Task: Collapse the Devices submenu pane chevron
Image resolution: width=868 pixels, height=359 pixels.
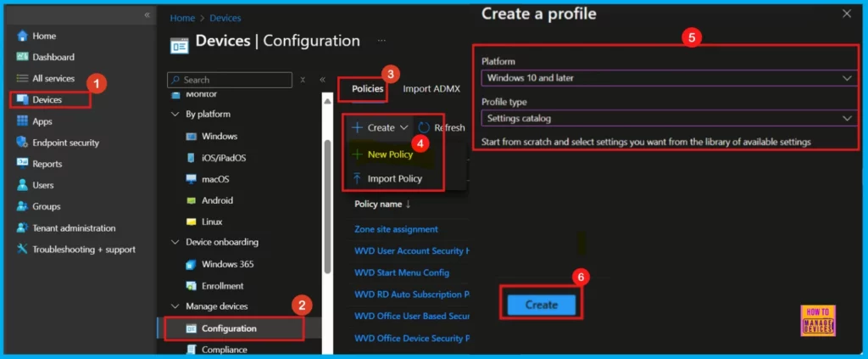Action: (x=322, y=80)
